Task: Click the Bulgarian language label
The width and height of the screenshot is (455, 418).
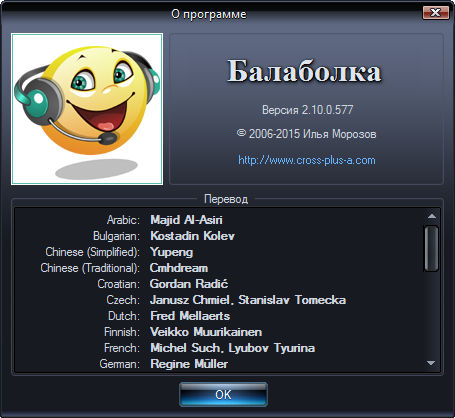Action: [x=116, y=236]
